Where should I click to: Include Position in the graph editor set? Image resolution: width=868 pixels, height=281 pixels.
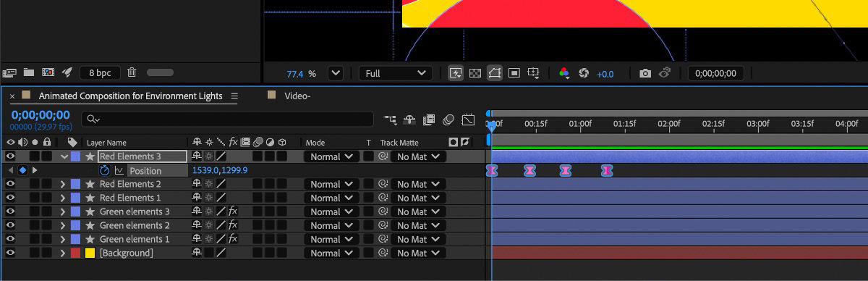pos(119,171)
